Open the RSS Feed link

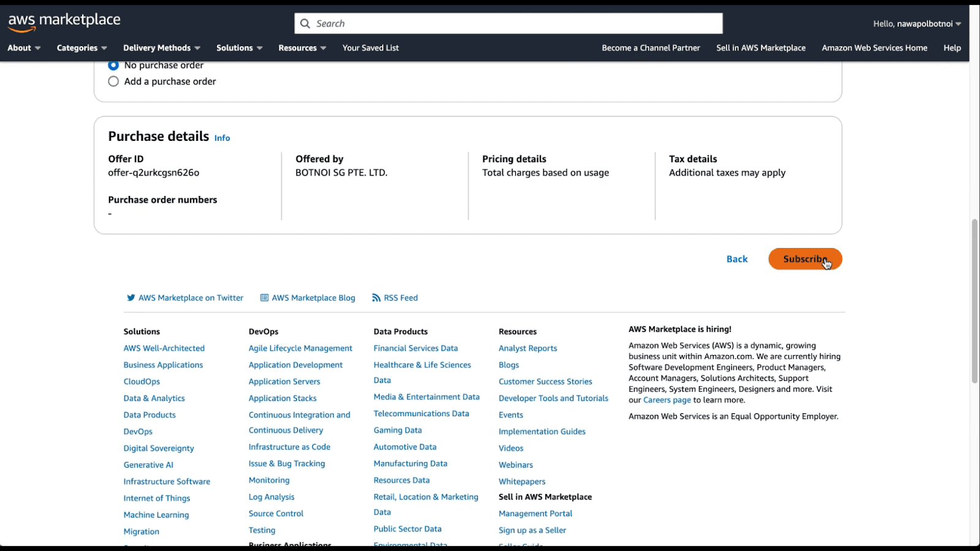tap(401, 298)
